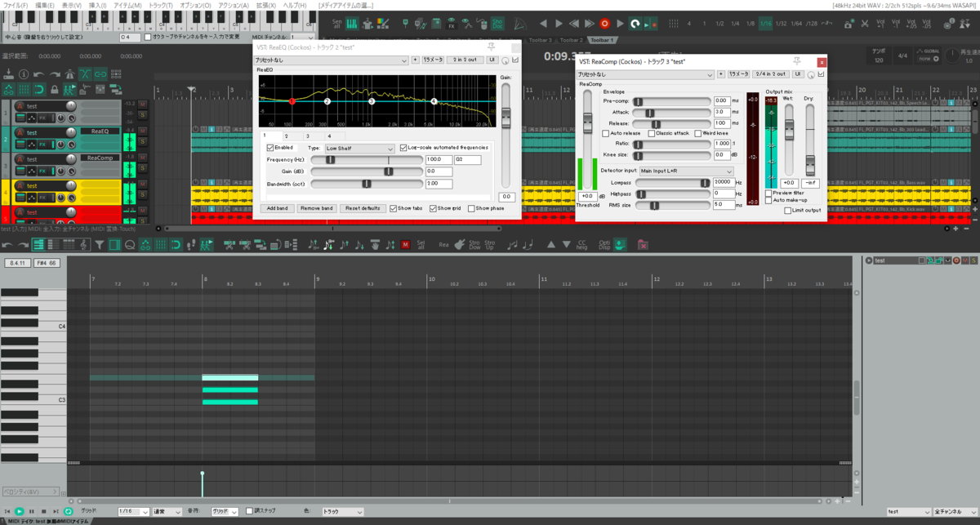
Task: Open the ReaEQ band Type dropdown Low Shelf
Action: (359, 149)
